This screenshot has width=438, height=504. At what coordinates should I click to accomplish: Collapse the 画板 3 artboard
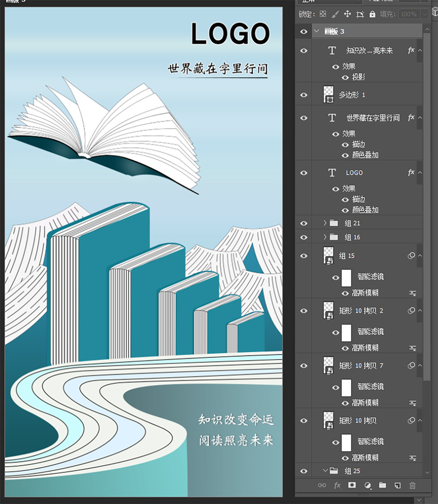pyautogui.click(x=317, y=31)
